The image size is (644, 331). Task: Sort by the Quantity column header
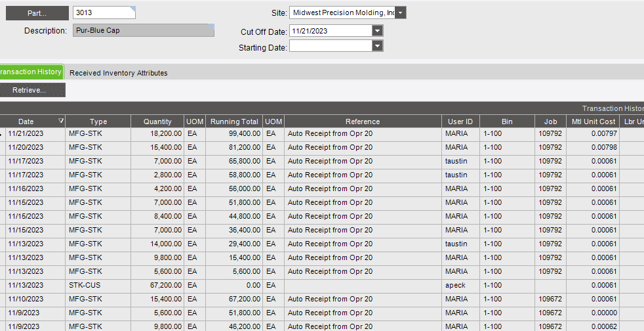tap(157, 121)
